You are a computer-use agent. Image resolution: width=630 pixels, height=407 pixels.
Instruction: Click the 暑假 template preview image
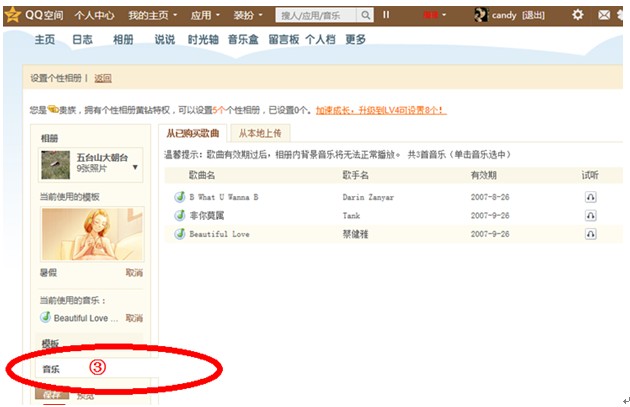pos(92,234)
